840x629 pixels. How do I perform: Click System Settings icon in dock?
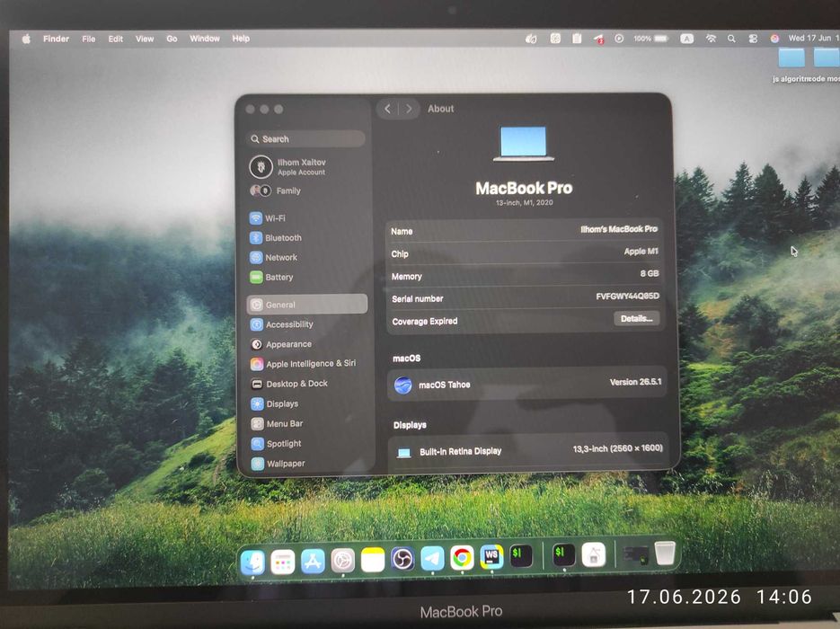tap(343, 561)
